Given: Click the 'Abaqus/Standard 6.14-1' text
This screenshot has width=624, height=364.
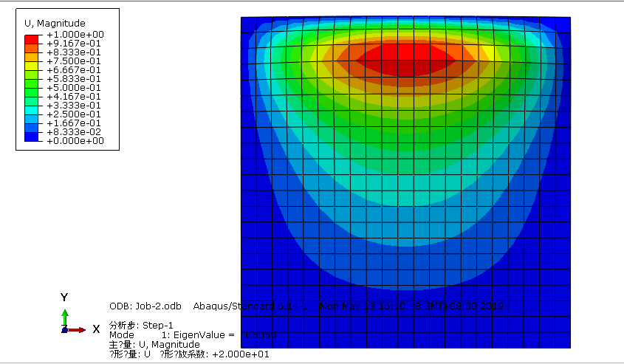Looking at the screenshot, I should pyautogui.click(x=250, y=306).
